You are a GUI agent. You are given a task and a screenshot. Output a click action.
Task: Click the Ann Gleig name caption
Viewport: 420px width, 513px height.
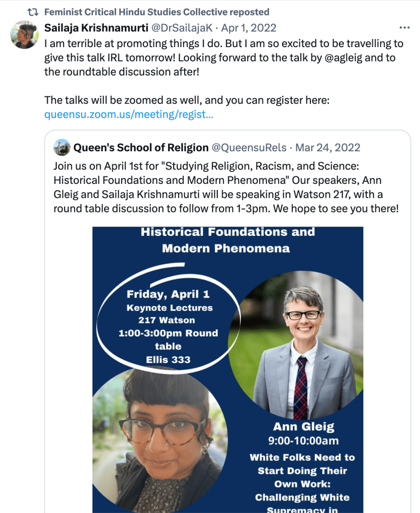point(303,427)
